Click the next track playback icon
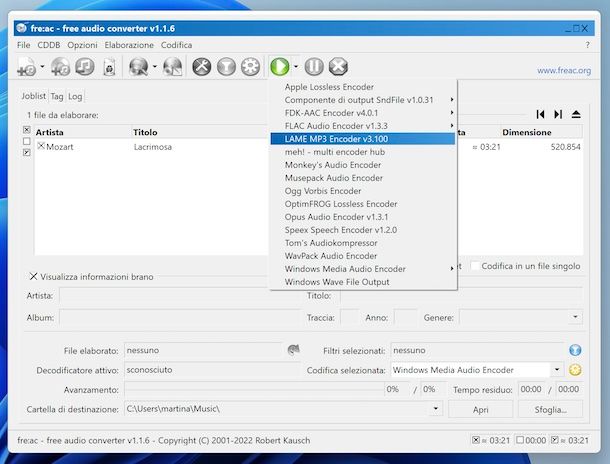Viewport: 610px width, 464px height. click(558, 114)
